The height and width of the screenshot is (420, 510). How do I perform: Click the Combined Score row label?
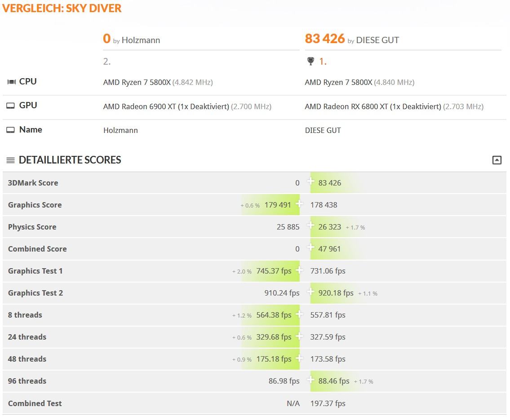pyautogui.click(x=37, y=249)
